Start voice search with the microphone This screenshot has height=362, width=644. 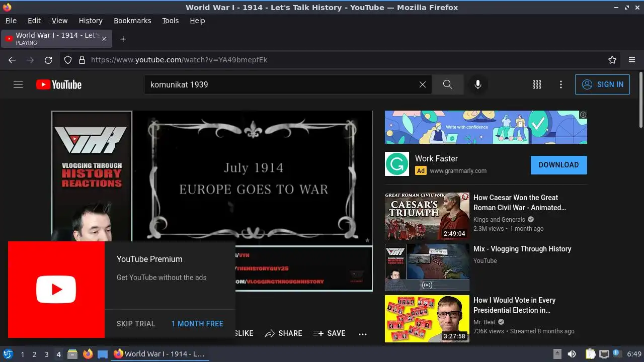(478, 84)
